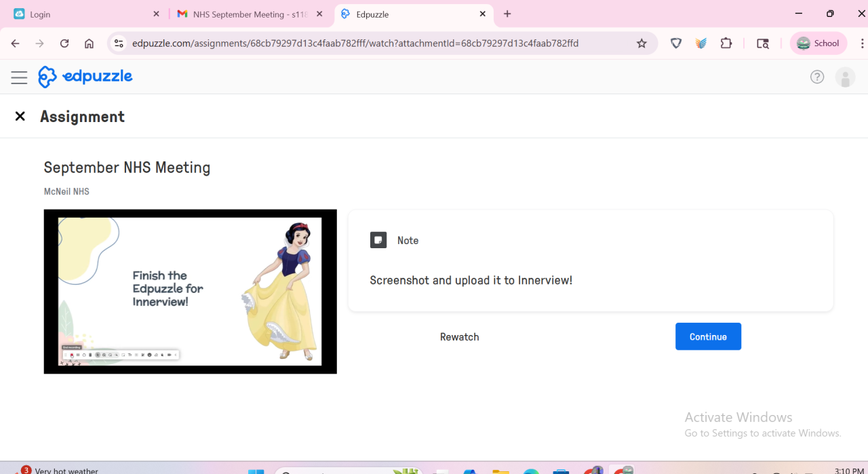This screenshot has width=868, height=474.
Task: Open Chrome's three-dot menu
Action: [x=863, y=43]
